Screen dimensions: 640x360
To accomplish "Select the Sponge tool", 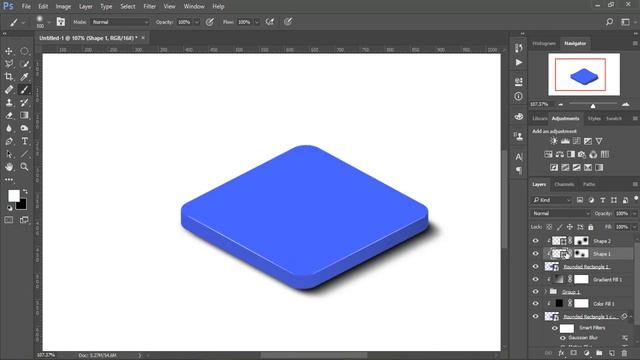I will [24, 128].
